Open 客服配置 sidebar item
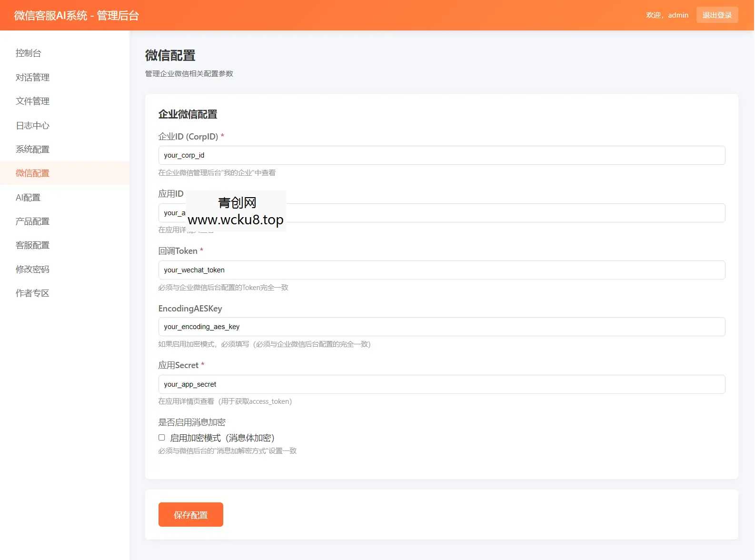This screenshot has width=755, height=560. pos(65,245)
